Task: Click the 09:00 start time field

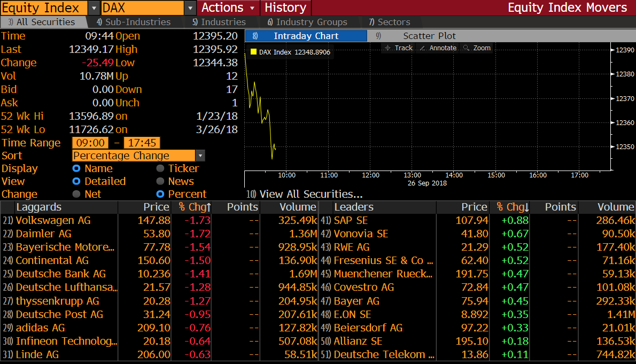Action: pyautogui.click(x=90, y=143)
